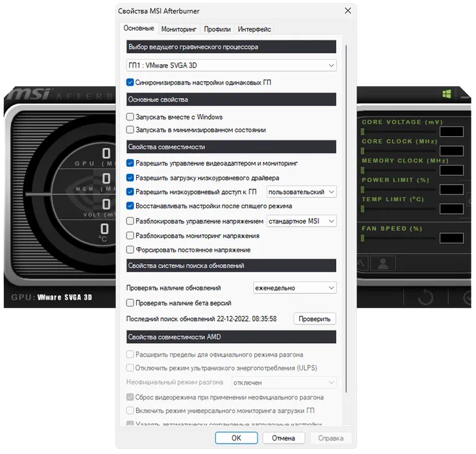Click the MSI logo in Afterburner window

click(29, 94)
